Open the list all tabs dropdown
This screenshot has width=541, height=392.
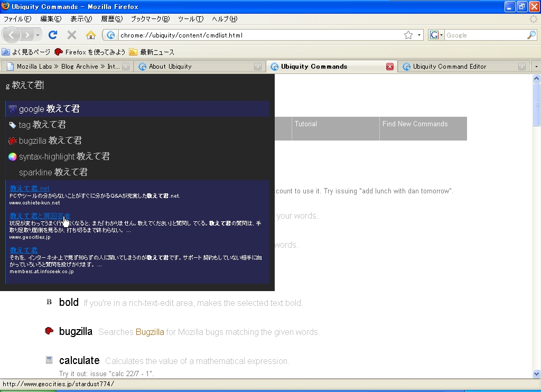click(536, 67)
